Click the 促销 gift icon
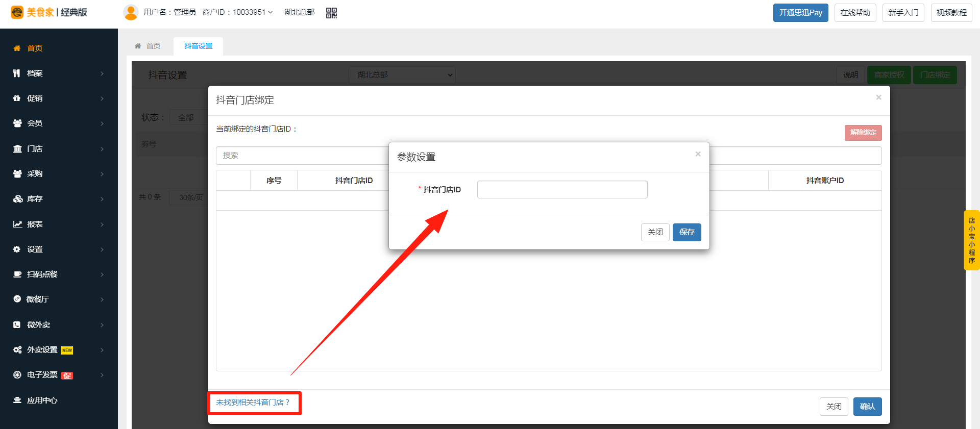This screenshot has width=980, height=429. [17, 98]
